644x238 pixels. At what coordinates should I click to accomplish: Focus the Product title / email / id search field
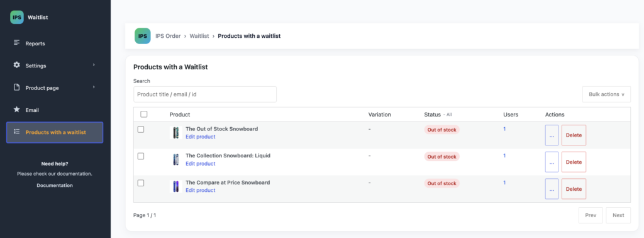click(205, 94)
